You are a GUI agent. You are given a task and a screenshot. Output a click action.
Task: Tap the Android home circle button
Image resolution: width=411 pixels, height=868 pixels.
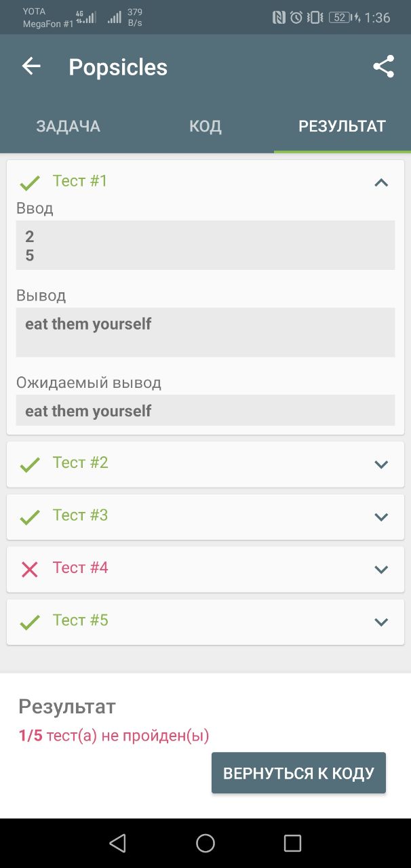point(206,843)
